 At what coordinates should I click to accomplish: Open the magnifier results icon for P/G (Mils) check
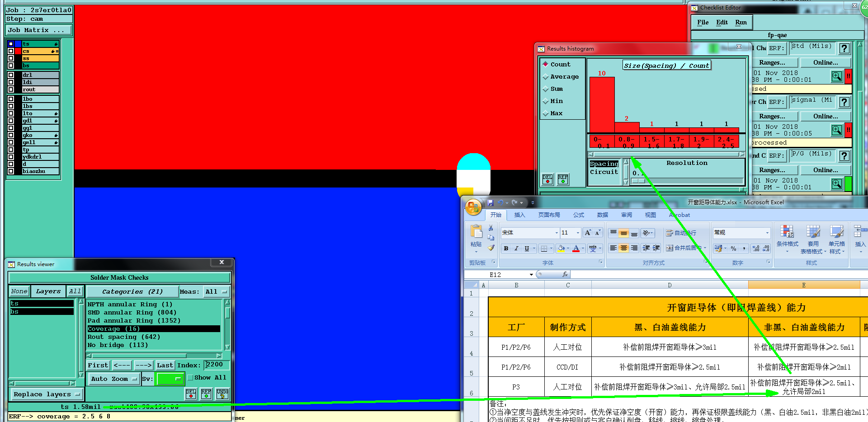(x=836, y=184)
